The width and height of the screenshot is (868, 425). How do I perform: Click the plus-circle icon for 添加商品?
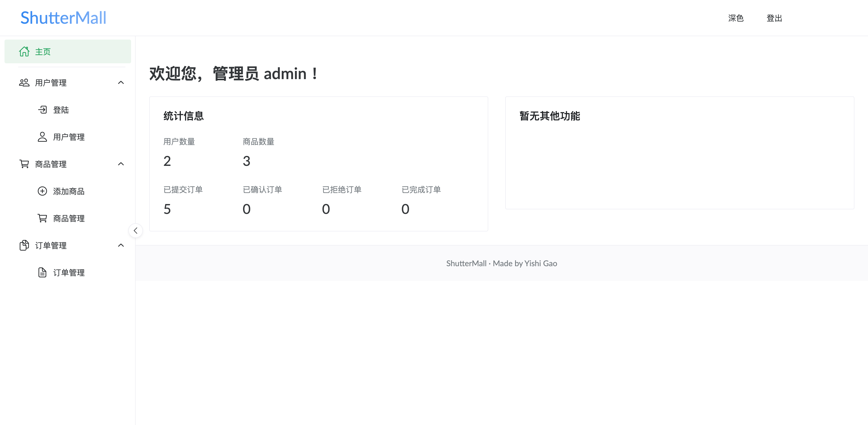point(42,191)
